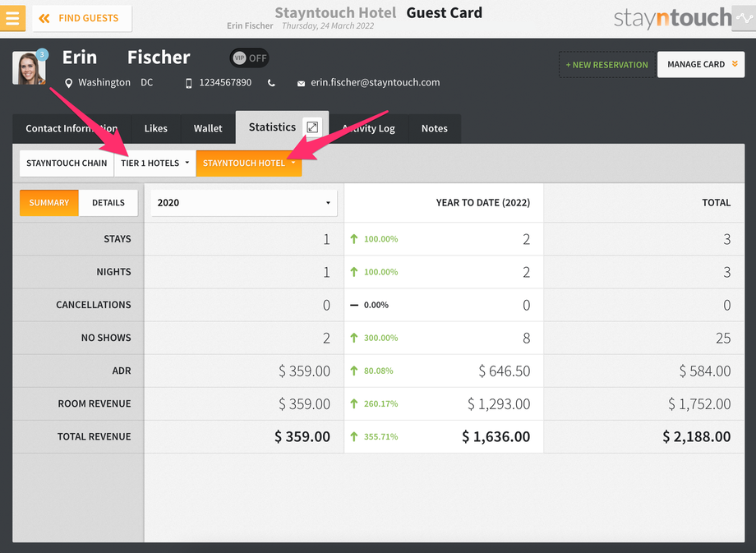Click the Stays row label
The height and width of the screenshot is (553, 756).
(x=118, y=239)
